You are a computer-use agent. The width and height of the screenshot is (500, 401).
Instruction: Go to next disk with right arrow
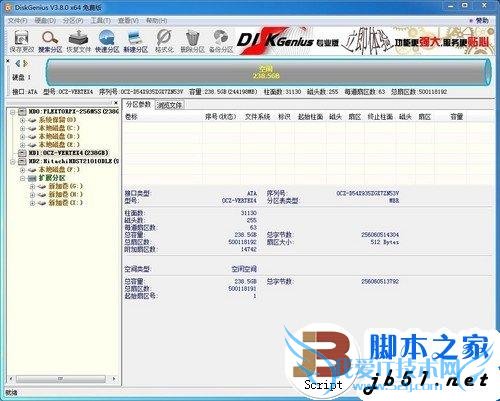[25, 63]
